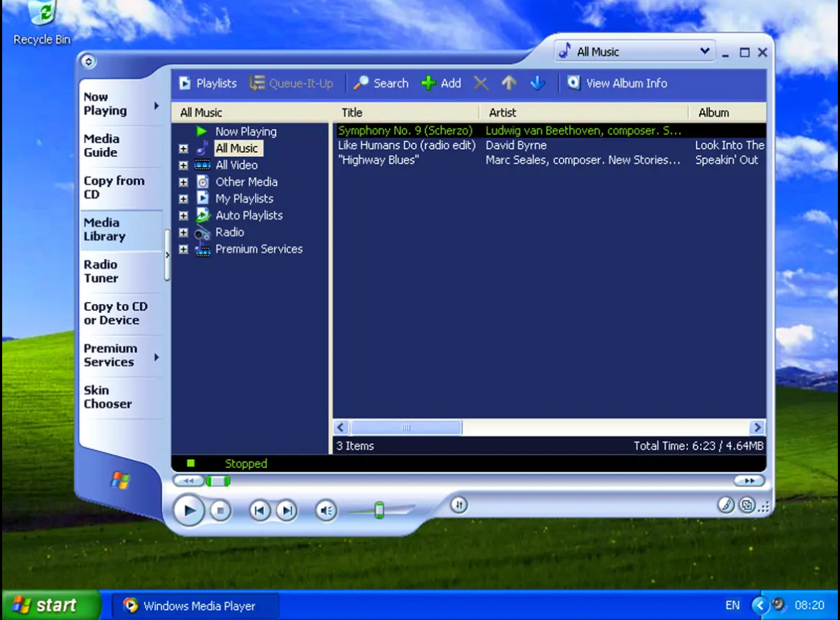The width and height of the screenshot is (840, 620).
Task: Toggle the shuffle button
Action: [459, 505]
